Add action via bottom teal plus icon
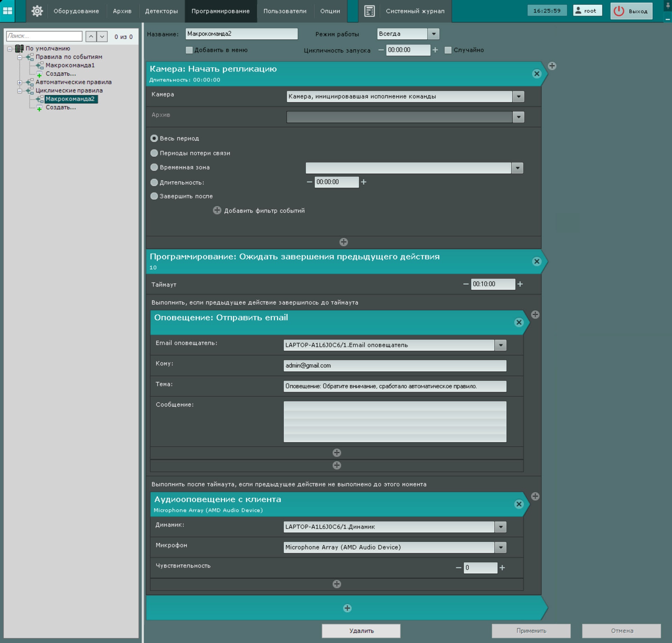The width and height of the screenshot is (672, 643). pyautogui.click(x=347, y=608)
